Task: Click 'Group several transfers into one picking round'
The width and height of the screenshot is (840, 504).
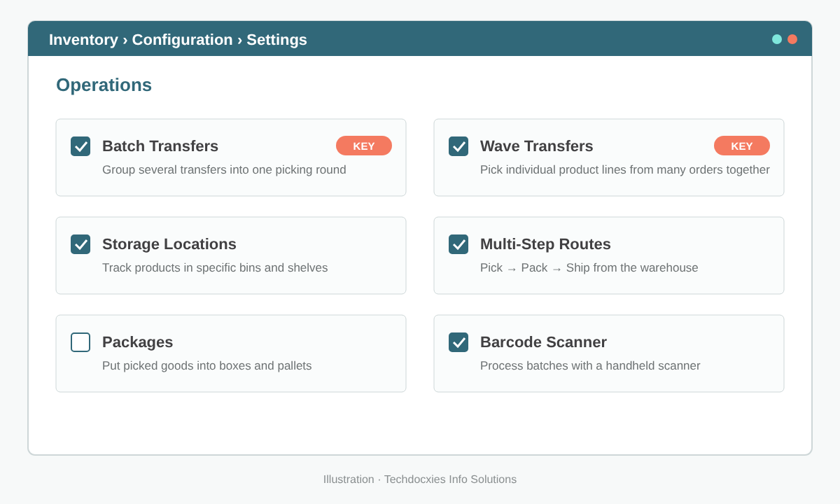Action: coord(224,170)
